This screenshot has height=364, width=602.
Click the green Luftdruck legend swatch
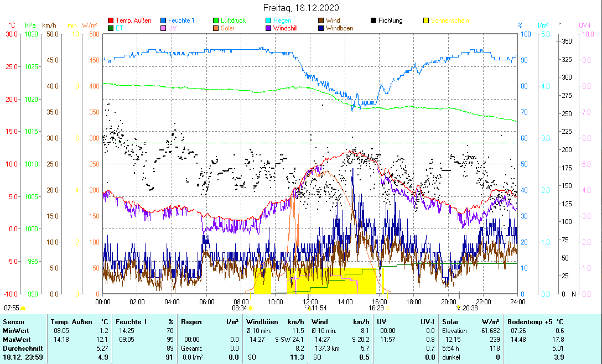(x=216, y=20)
